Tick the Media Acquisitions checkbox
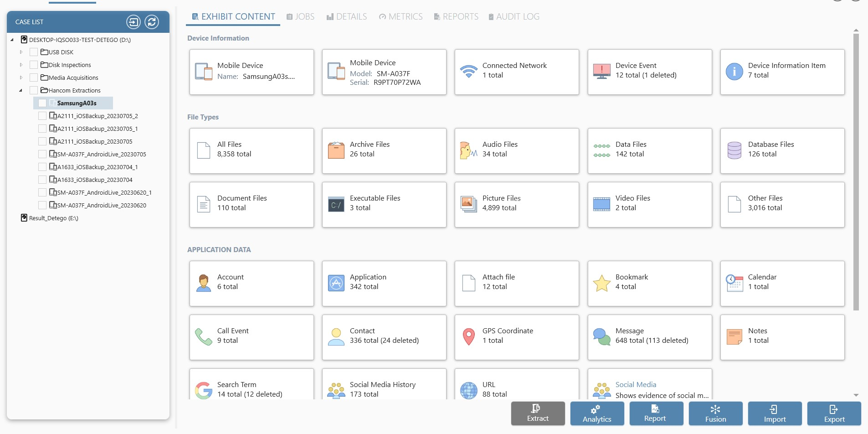Viewport: 868px width, 434px height. 34,77
